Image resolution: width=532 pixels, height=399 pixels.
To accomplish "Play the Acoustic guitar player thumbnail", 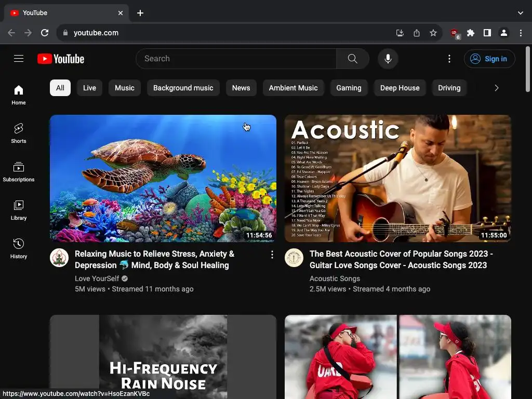I will (x=397, y=179).
